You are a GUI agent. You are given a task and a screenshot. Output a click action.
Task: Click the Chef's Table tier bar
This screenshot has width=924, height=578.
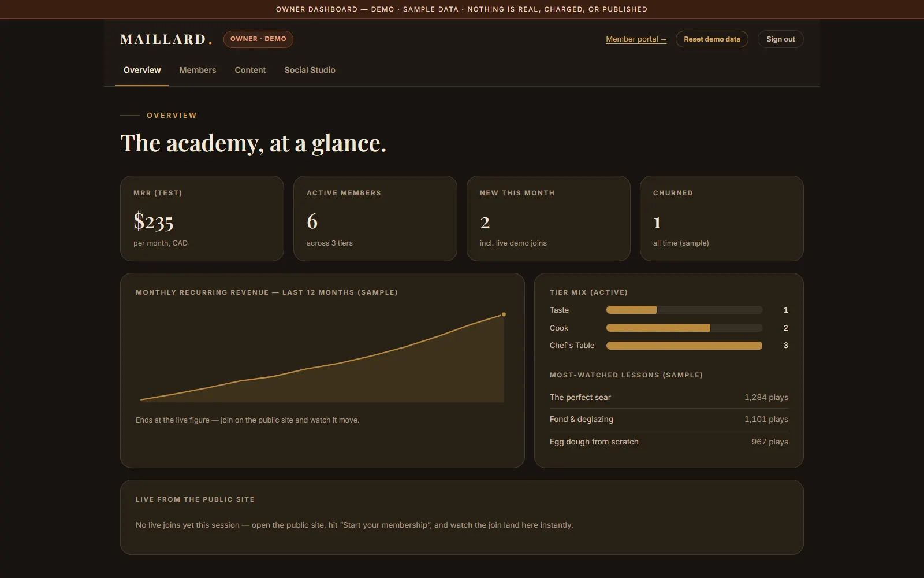684,346
